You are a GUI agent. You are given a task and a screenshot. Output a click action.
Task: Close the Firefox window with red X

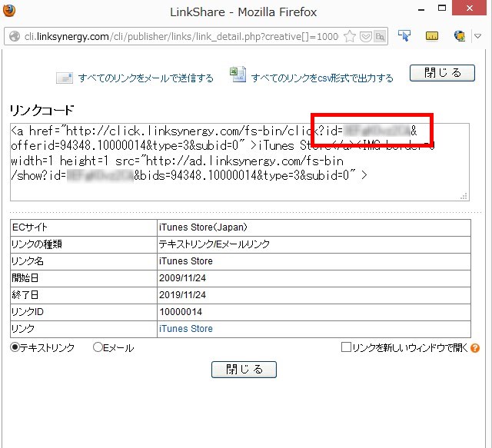point(469,8)
